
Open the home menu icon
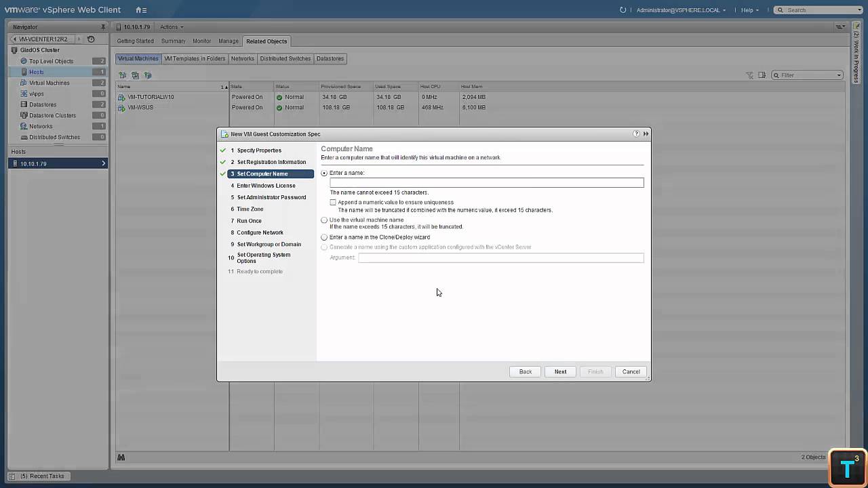(140, 10)
